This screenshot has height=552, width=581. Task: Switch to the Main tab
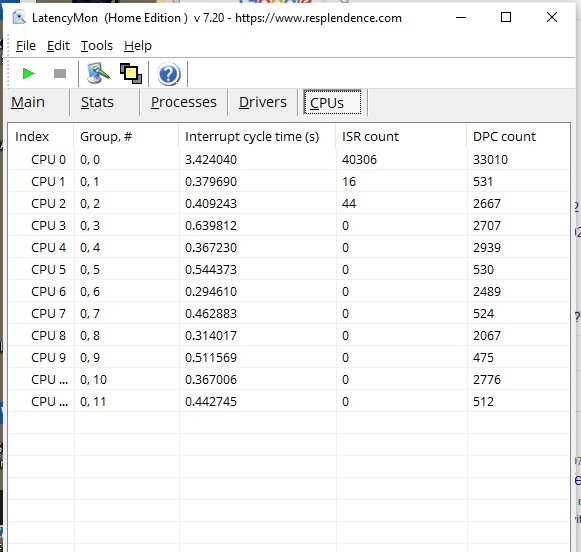tap(28, 102)
